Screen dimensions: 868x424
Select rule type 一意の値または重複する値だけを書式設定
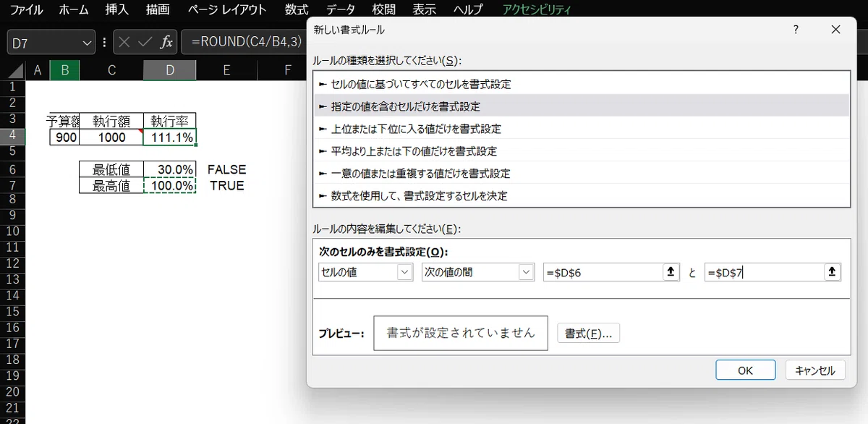tap(583, 173)
